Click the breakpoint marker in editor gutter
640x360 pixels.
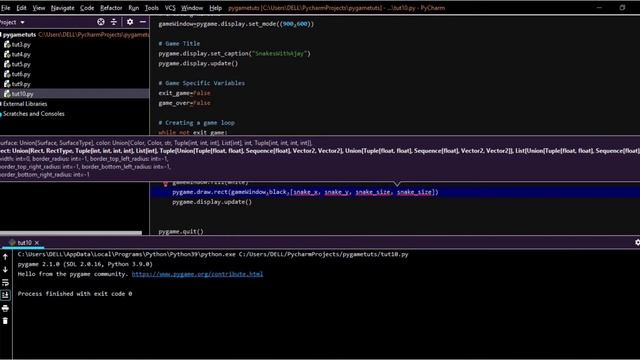(166, 183)
